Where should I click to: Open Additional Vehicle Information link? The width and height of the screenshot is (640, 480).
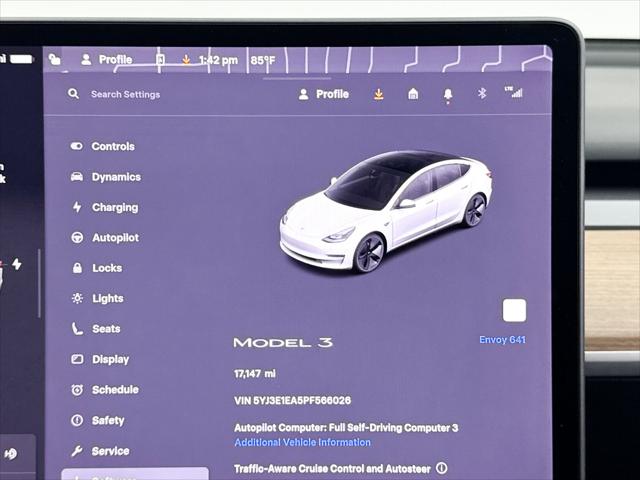302,442
